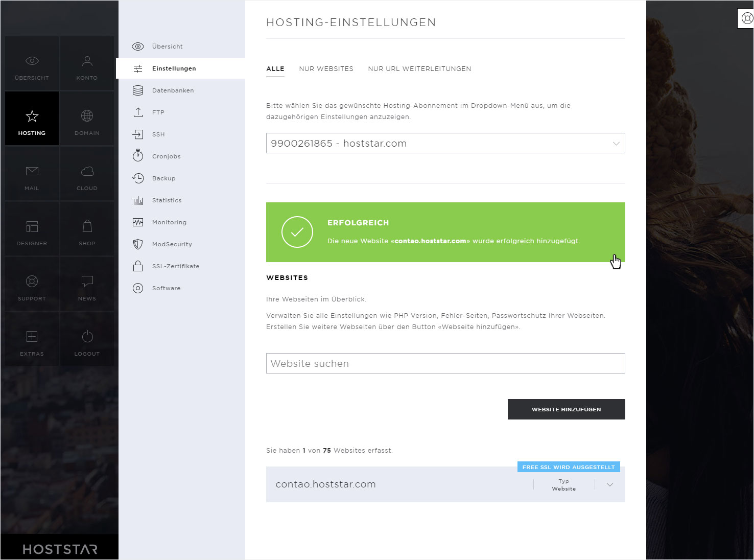Viewport: 754px width, 560px height.
Task: Click the FREE SSL WIRD AUSGESTELLT badge
Action: 569,467
